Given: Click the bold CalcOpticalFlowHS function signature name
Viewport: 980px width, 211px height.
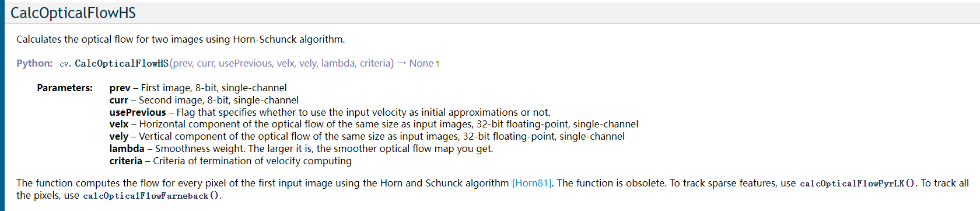Looking at the screenshot, I should point(121,63).
